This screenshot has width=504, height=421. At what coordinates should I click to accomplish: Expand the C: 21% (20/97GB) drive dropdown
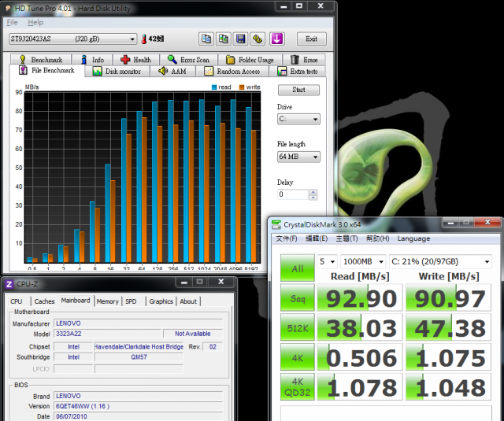440,262
